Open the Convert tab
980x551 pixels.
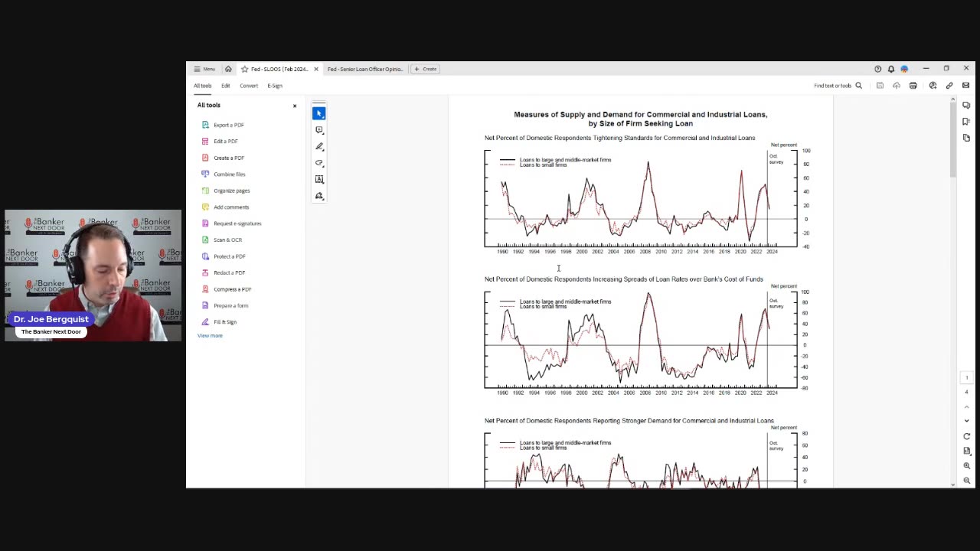click(249, 86)
